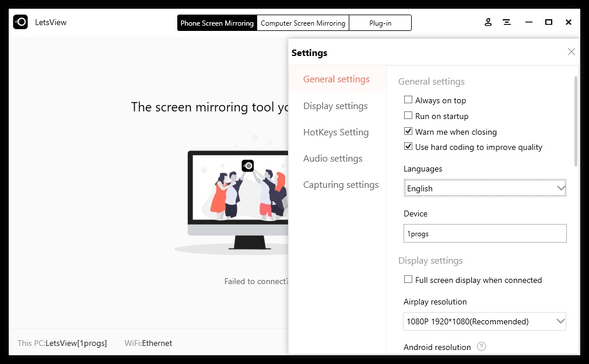The width and height of the screenshot is (589, 364).
Task: Uncheck Use hard coding to improve quality
Action: 408,146
